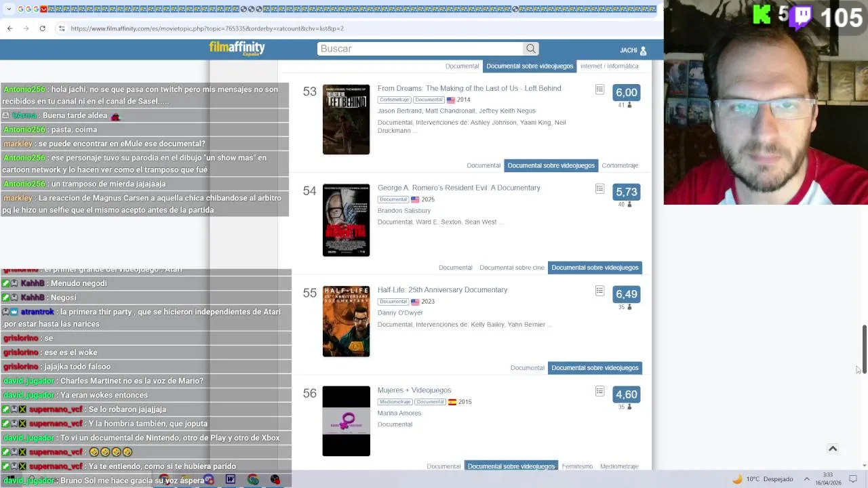The height and width of the screenshot is (488, 868).
Task: Click the 5,73 rating box
Action: pos(626,192)
